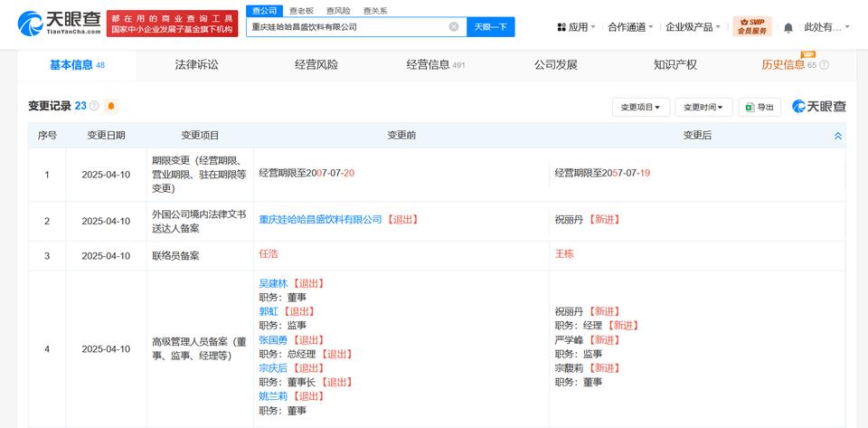Click the help icon next to 历史信息 65
Screen dimensions: 868x428
point(825,65)
